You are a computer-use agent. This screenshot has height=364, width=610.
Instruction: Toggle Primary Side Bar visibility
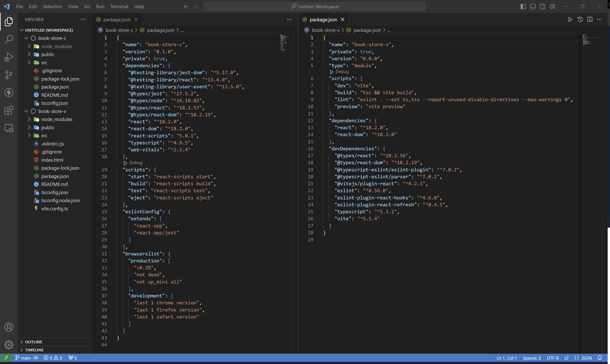click(x=523, y=7)
